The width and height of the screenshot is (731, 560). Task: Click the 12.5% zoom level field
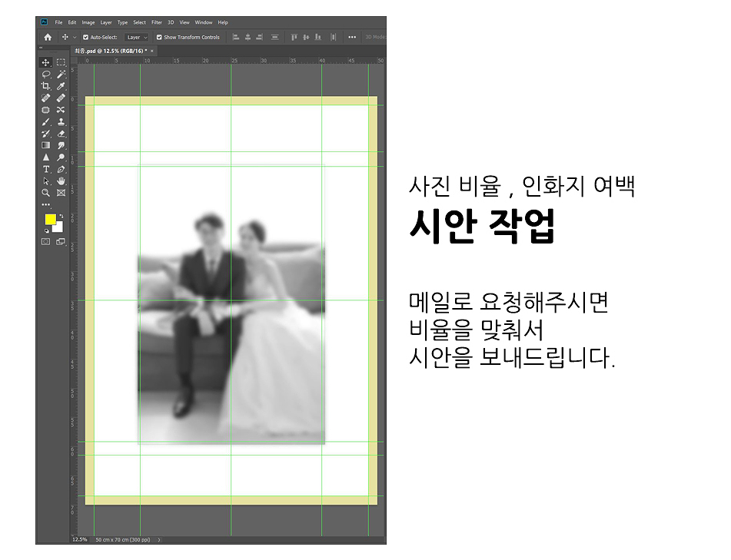tap(80, 539)
